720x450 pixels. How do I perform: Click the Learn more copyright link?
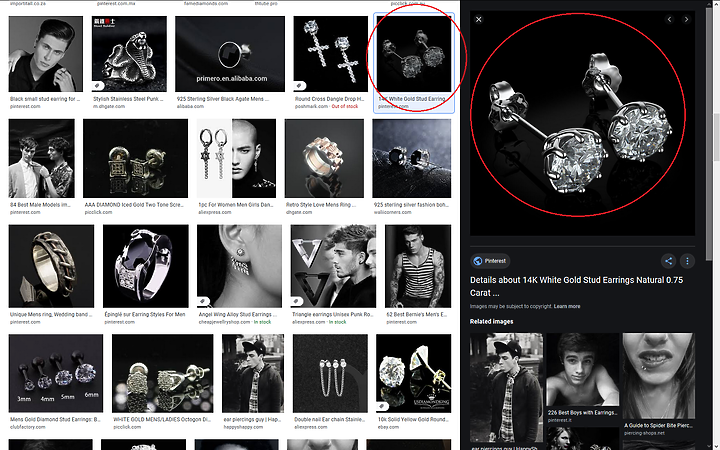click(567, 306)
